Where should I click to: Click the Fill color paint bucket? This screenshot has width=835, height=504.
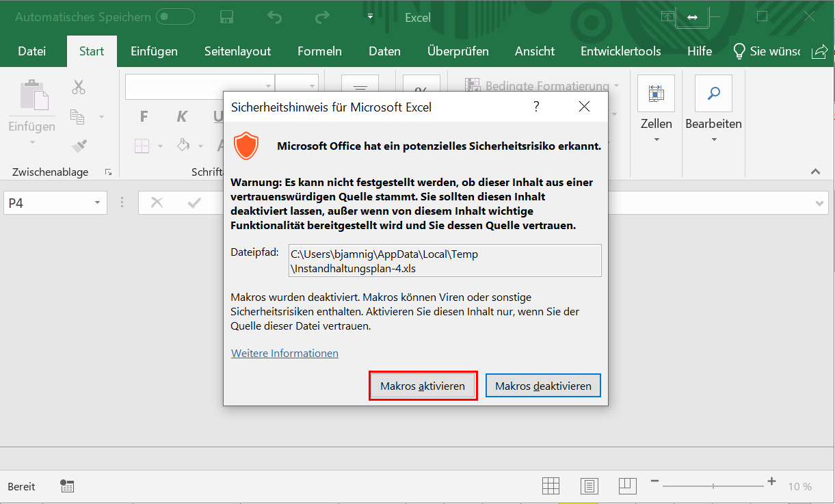tap(183, 145)
